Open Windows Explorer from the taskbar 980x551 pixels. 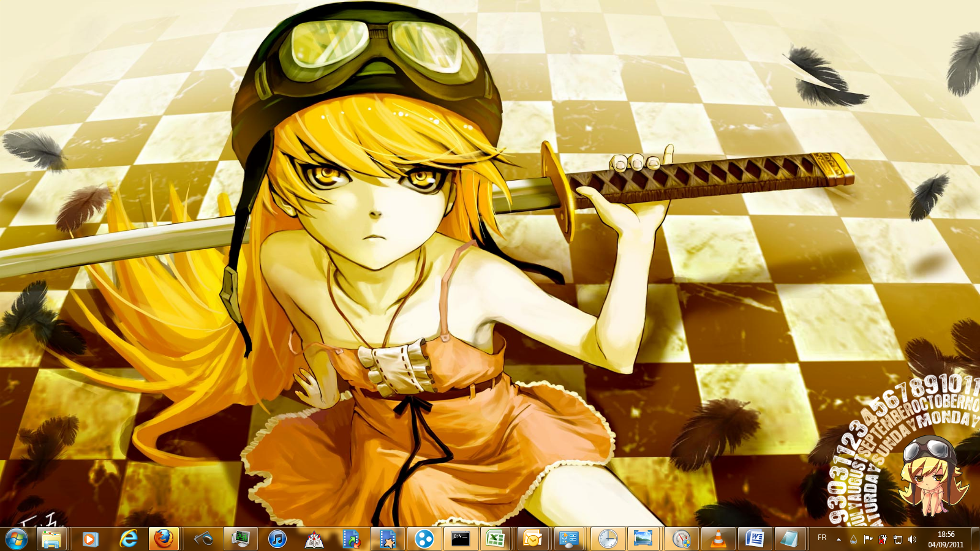pos(52,539)
